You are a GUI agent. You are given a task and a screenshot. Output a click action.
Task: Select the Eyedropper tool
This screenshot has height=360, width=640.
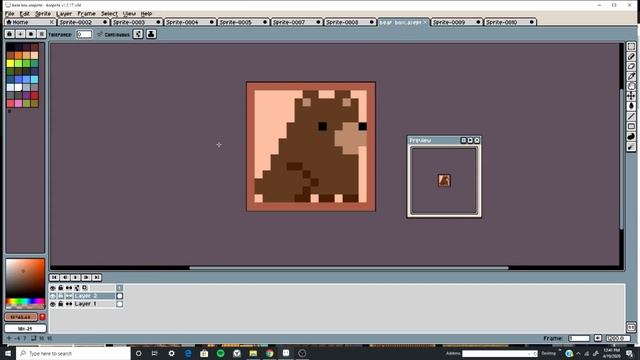(631, 76)
